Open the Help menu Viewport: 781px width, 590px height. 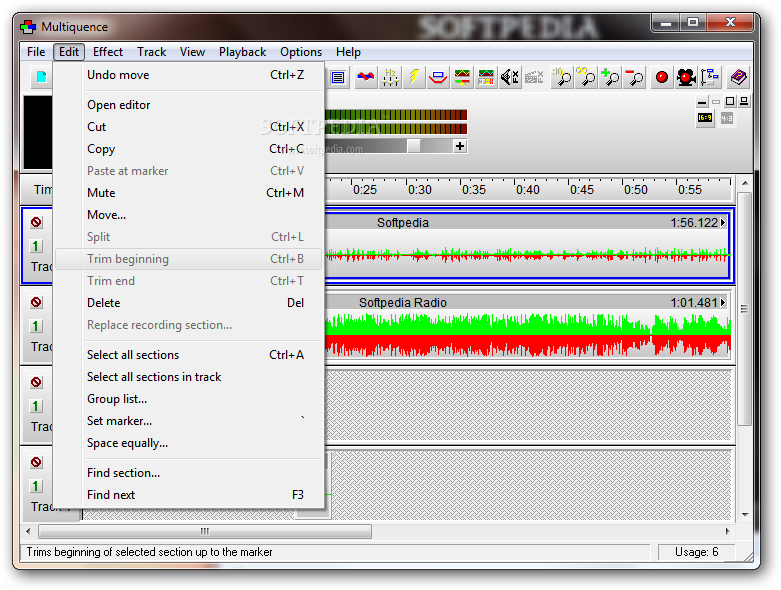coord(348,52)
